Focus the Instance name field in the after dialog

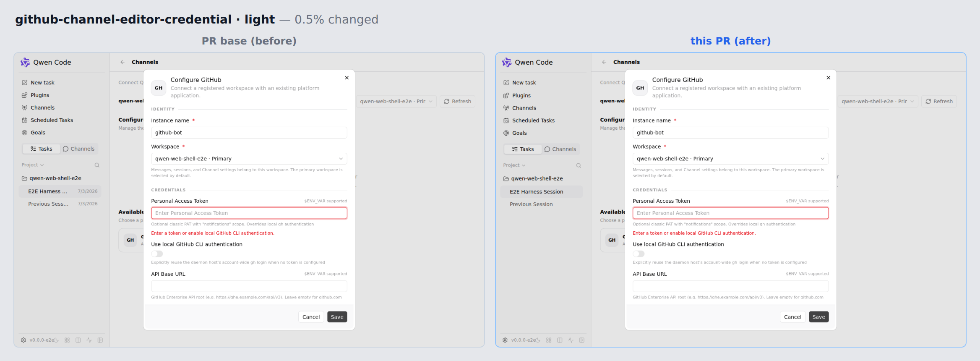pos(731,133)
